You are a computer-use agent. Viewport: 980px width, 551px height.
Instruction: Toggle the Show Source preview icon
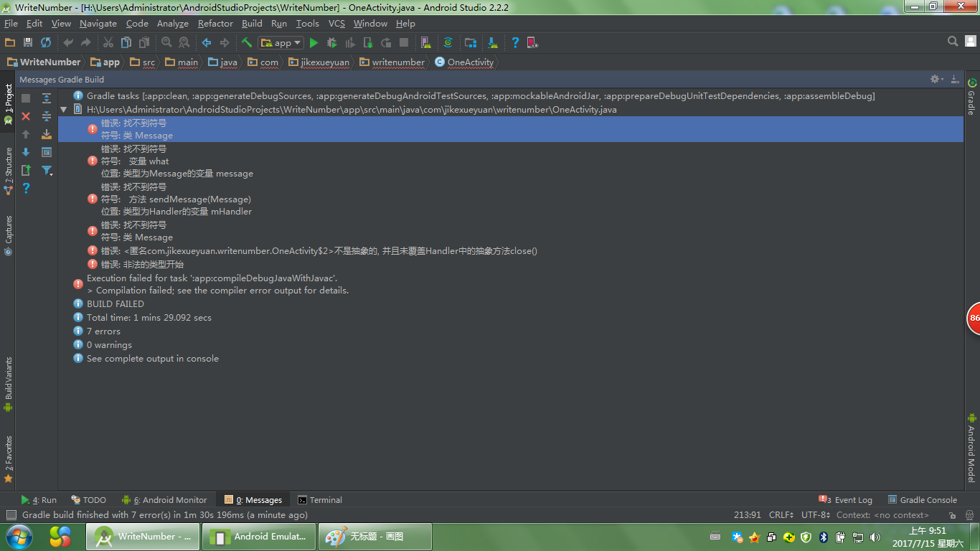[47, 152]
